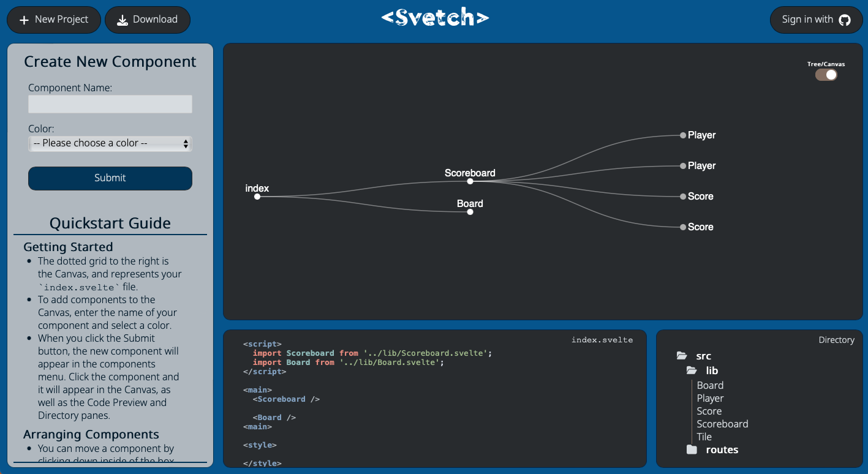
Task: Click the Scoreboard tree node
Action: [470, 181]
